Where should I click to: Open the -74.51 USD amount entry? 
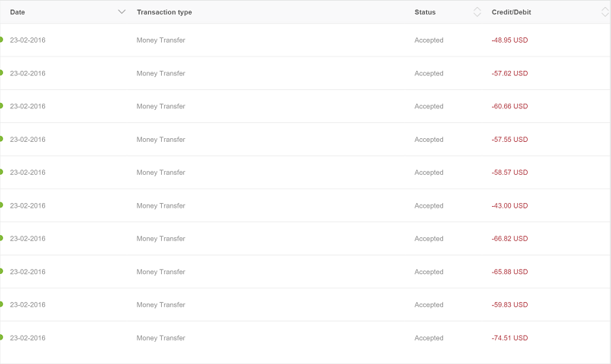click(509, 338)
